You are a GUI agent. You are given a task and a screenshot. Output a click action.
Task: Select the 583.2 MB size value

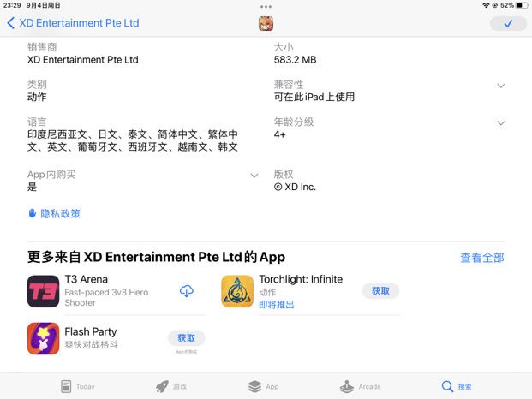(296, 60)
